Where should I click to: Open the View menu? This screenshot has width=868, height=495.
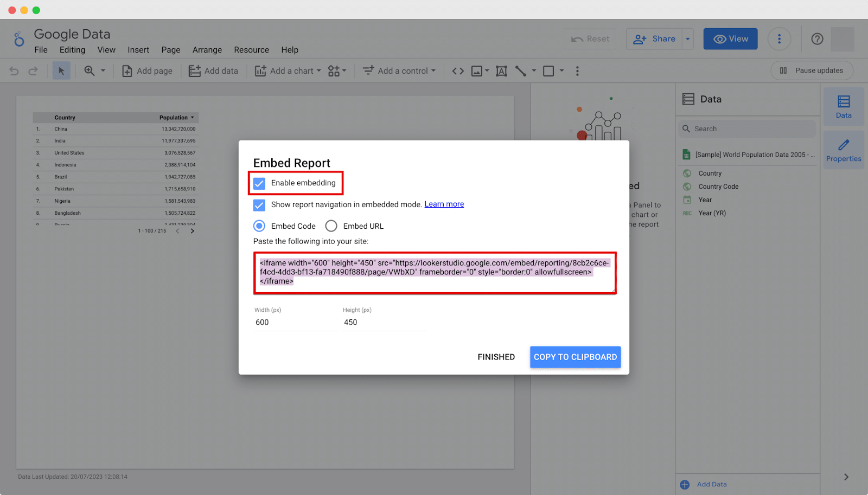point(106,50)
